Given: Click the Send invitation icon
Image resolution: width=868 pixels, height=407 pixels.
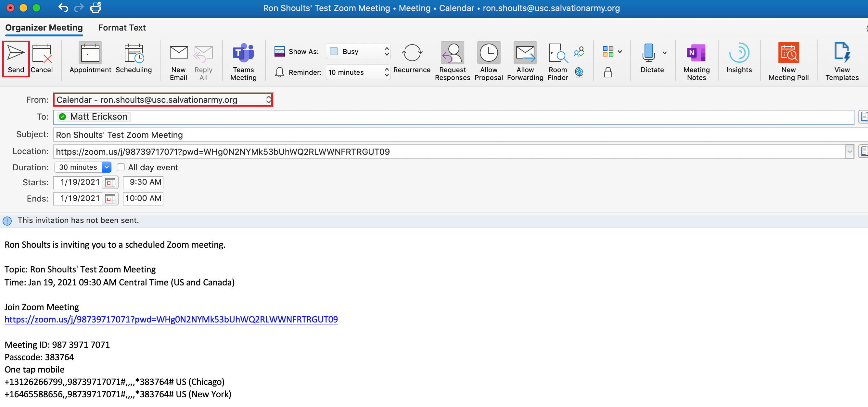Looking at the screenshot, I should pos(16,54).
